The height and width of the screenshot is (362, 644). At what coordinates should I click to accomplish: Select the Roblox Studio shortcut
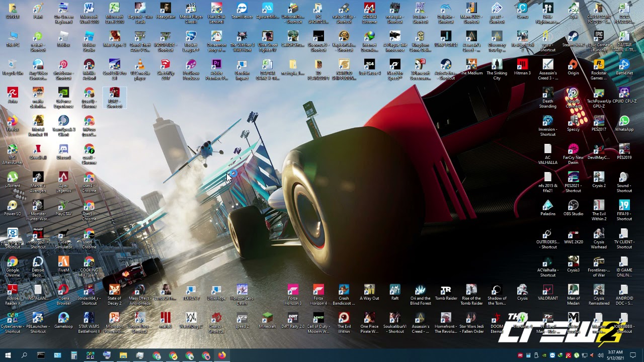[x=89, y=42]
